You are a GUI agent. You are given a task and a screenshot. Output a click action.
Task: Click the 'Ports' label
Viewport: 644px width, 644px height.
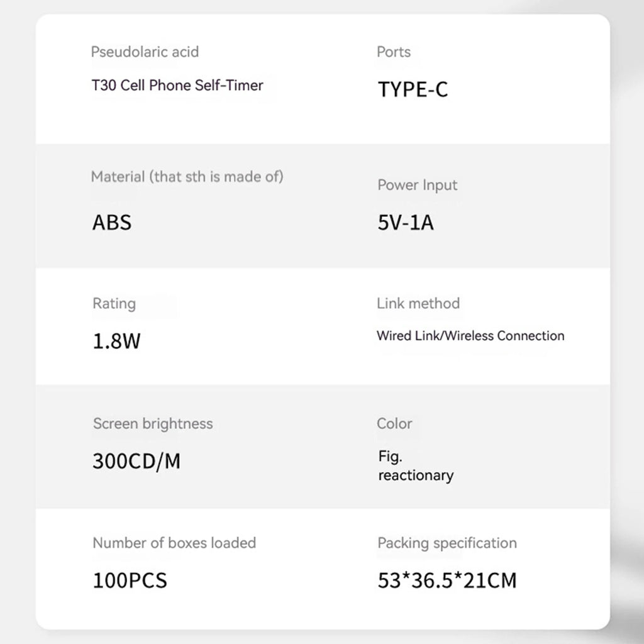pyautogui.click(x=394, y=52)
